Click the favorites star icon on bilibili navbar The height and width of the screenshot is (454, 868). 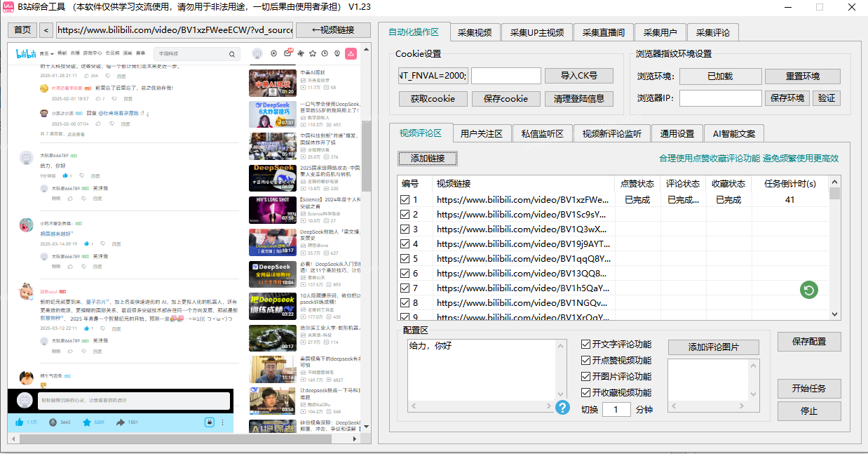click(x=312, y=53)
